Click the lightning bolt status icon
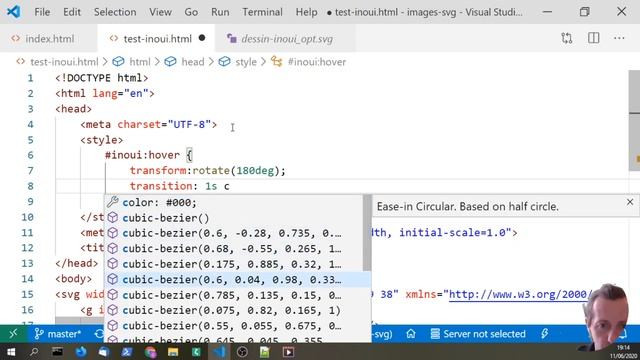The height and width of the screenshot is (360, 640). click(x=544, y=334)
